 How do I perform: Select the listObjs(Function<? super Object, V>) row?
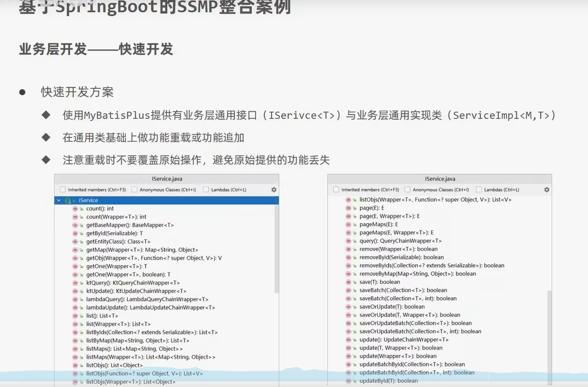(165, 373)
